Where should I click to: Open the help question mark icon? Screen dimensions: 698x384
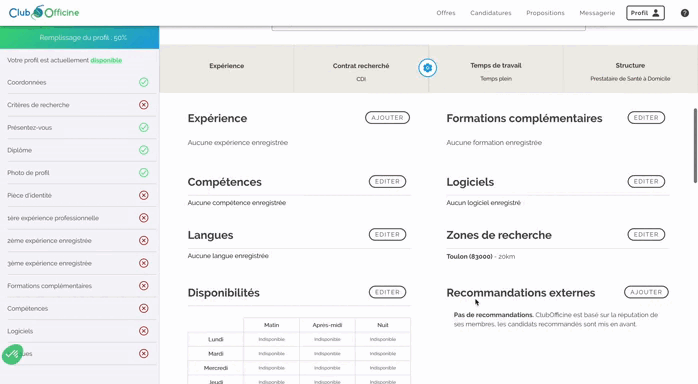tap(685, 13)
